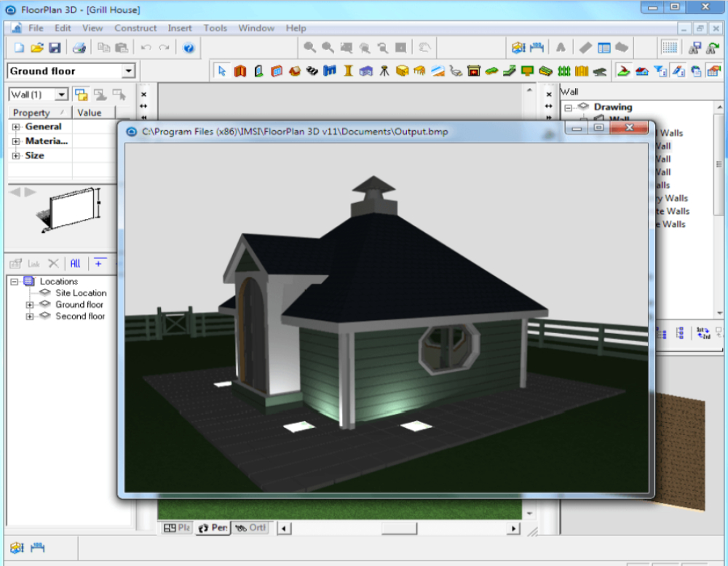The width and height of the screenshot is (728, 566).
Task: Pick the Column tool icon
Action: click(x=348, y=71)
